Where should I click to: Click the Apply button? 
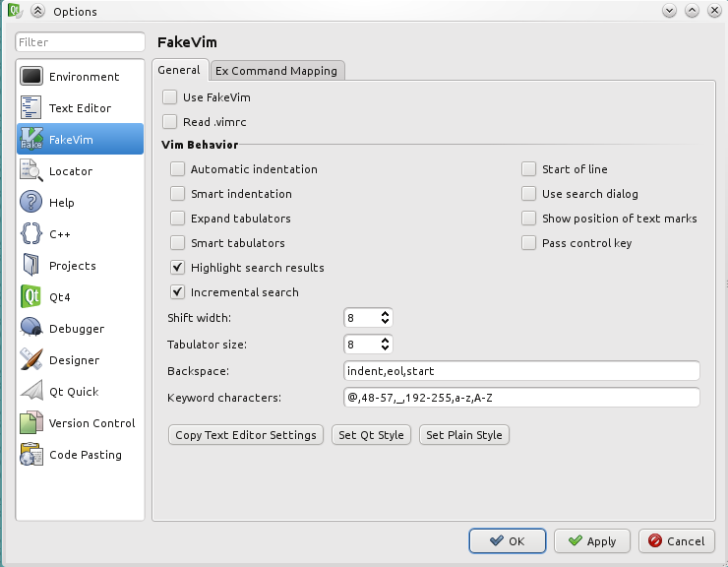tap(592, 541)
